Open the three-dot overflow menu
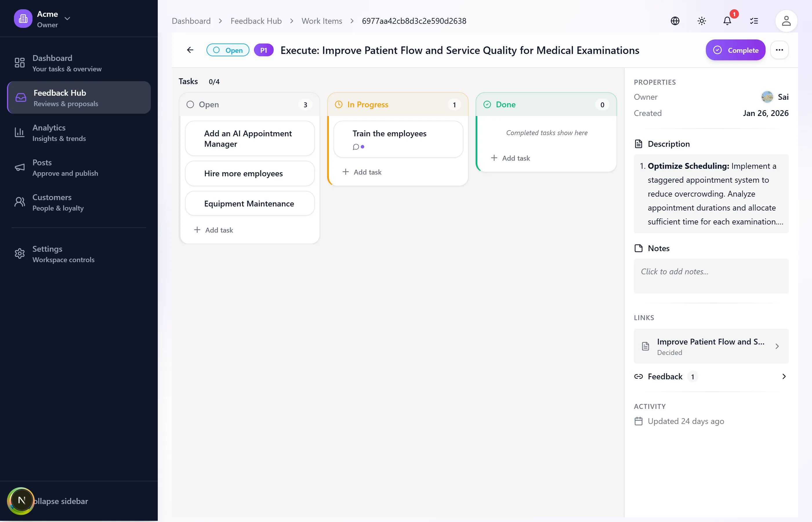Screen dimensions: 812x522 780,50
